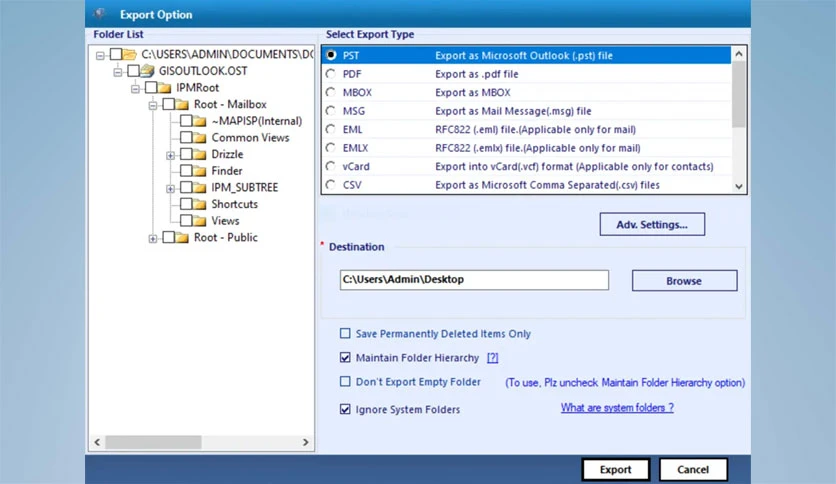Click the export type vertical scrollbar thumb
The width and height of the screenshot is (836, 484).
738,94
